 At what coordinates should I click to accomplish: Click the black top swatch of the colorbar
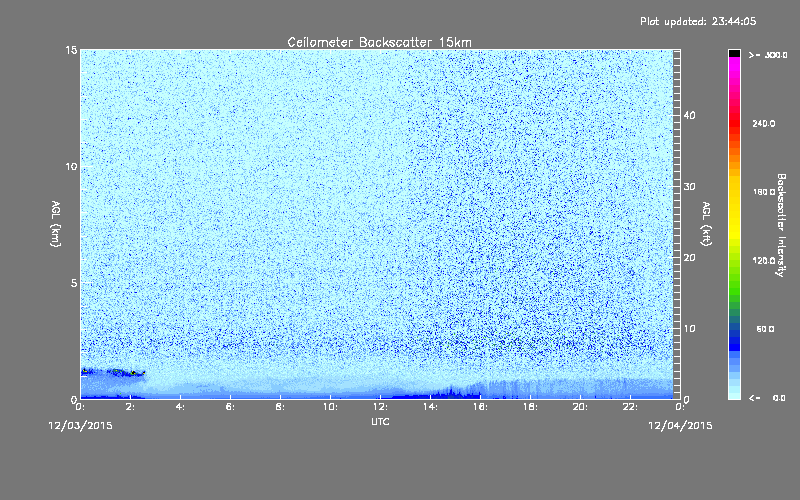tap(734, 53)
